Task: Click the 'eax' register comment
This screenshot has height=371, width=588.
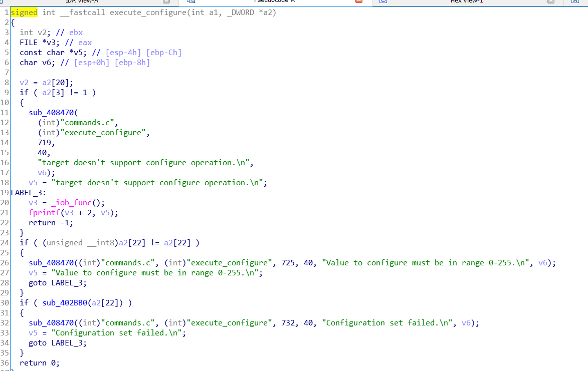Action: pyautogui.click(x=85, y=43)
